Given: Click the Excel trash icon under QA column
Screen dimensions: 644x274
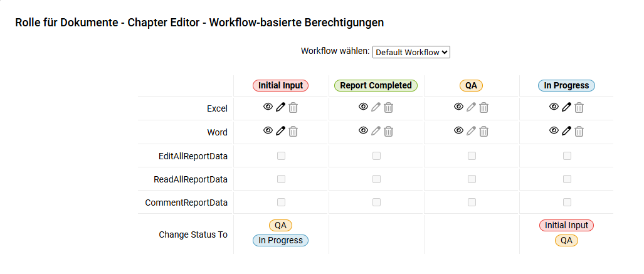Looking at the screenshot, I should 484,108.
